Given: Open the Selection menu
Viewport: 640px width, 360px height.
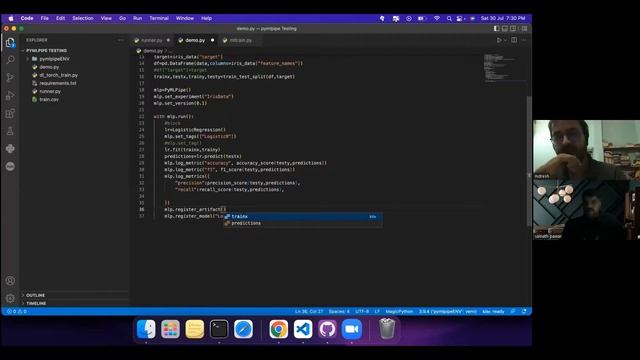Looking at the screenshot, I should pyautogui.click(x=83, y=18).
